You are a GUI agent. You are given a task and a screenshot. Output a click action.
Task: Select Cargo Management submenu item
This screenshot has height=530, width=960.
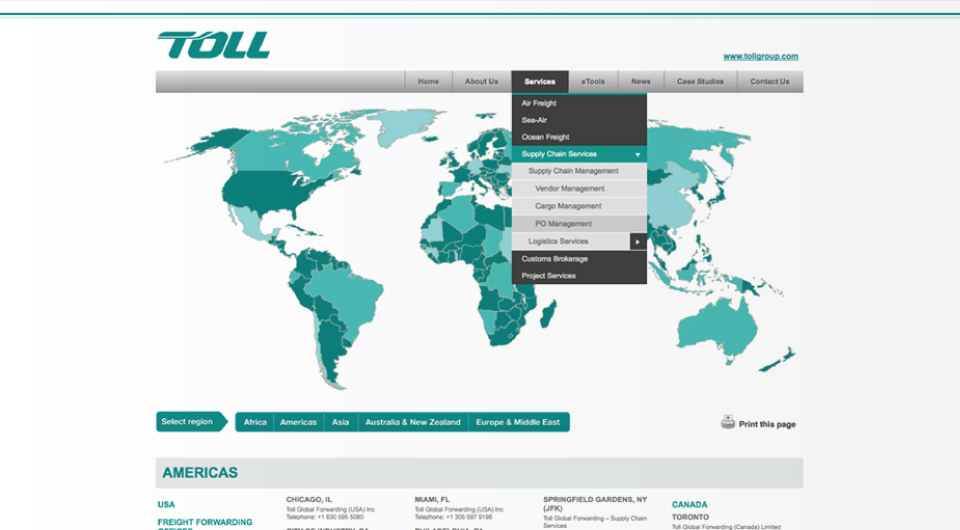579,206
